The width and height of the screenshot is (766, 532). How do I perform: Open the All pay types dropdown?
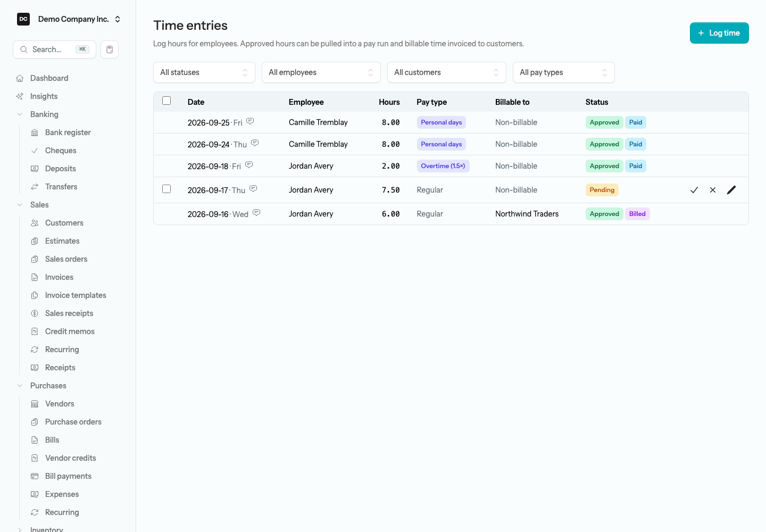tap(564, 72)
